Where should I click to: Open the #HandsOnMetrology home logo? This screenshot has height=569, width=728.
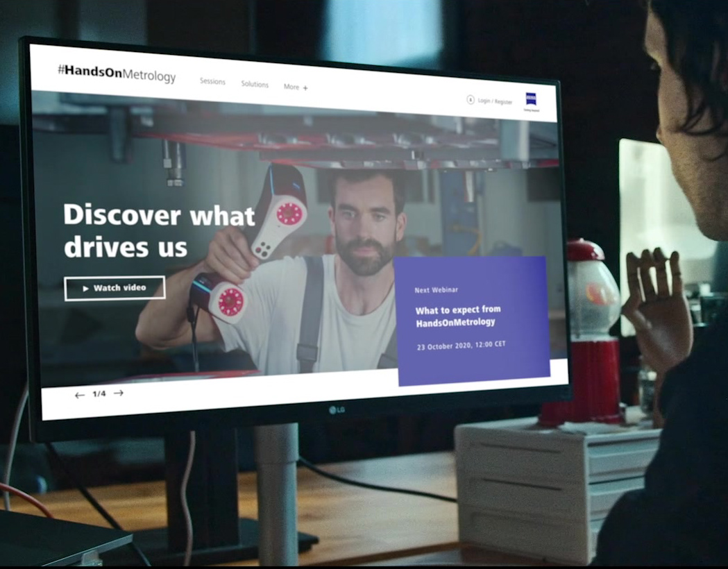[117, 74]
